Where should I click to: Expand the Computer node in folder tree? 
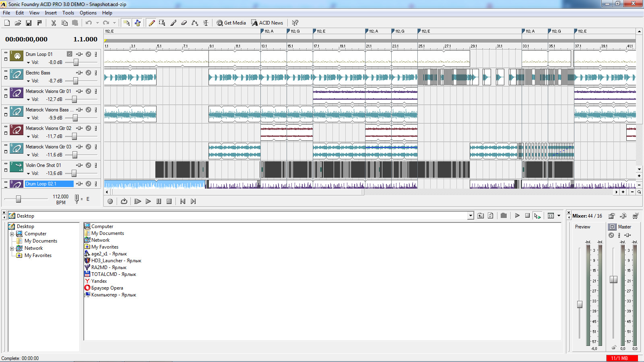12,234
